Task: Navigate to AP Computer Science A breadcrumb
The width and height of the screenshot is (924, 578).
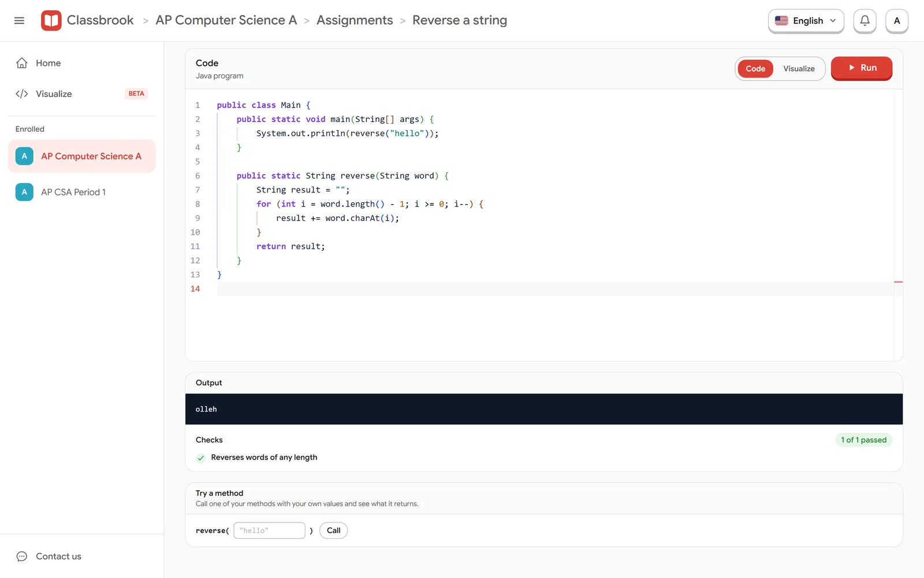Action: (x=226, y=20)
